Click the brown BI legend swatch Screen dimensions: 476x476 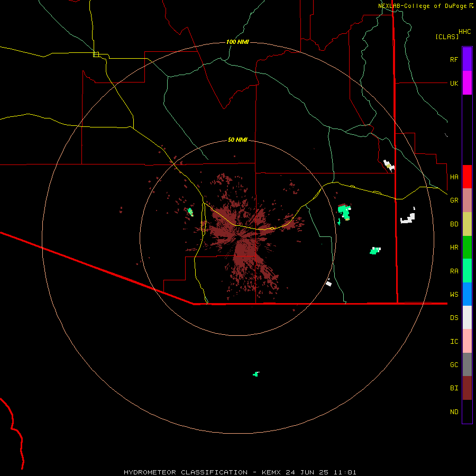tap(467, 388)
